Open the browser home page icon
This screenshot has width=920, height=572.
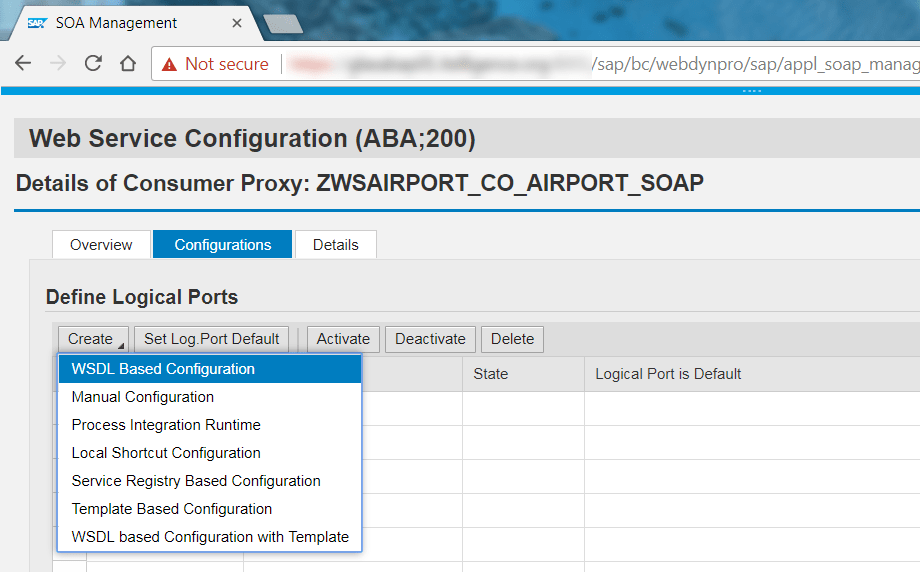128,63
